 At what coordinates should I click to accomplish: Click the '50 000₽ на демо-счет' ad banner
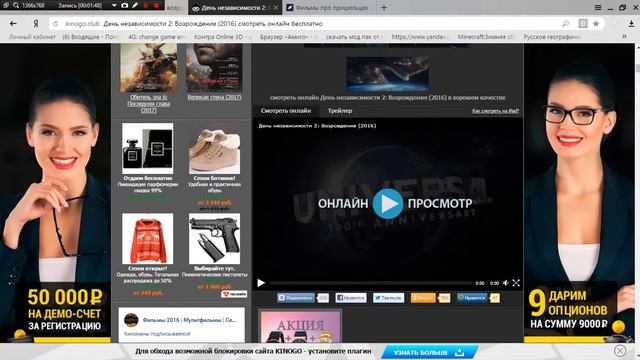tap(55, 193)
